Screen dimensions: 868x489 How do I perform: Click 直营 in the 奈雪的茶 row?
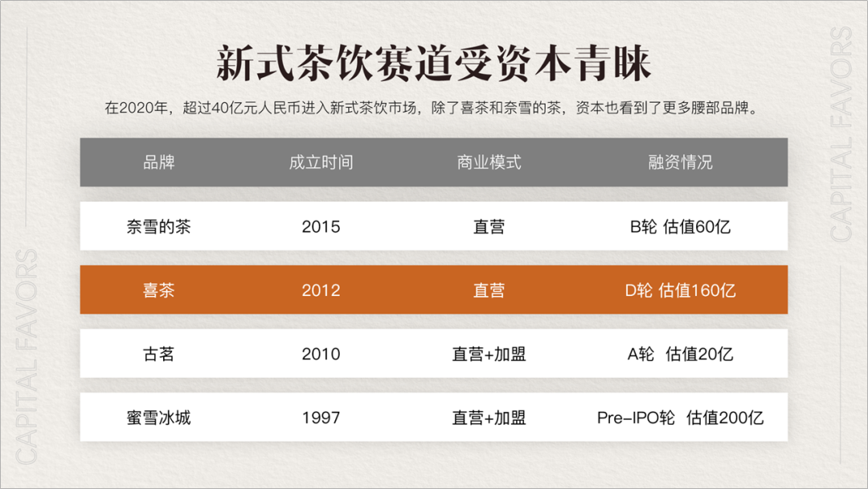[489, 227]
